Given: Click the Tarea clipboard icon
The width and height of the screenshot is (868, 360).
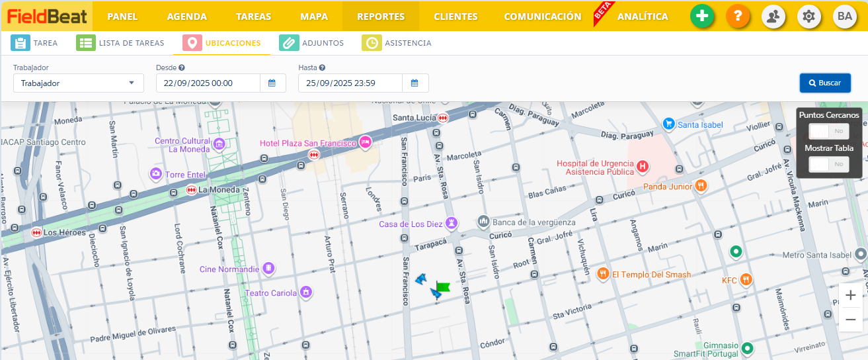Looking at the screenshot, I should tap(20, 43).
